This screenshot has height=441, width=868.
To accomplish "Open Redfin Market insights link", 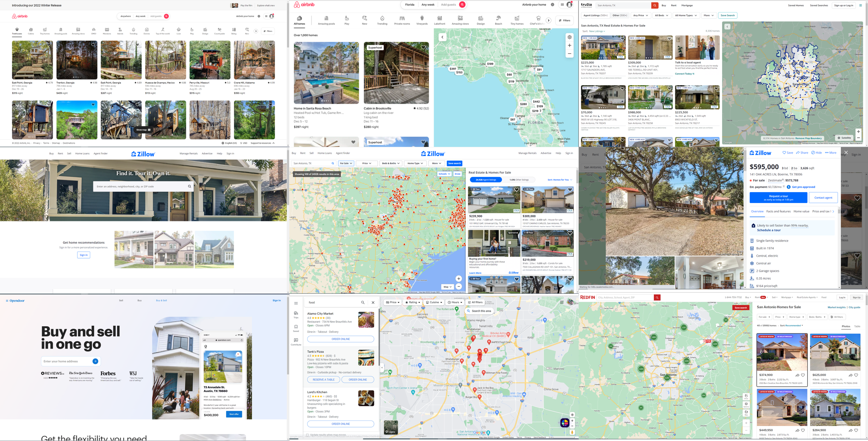I will [x=836, y=307].
